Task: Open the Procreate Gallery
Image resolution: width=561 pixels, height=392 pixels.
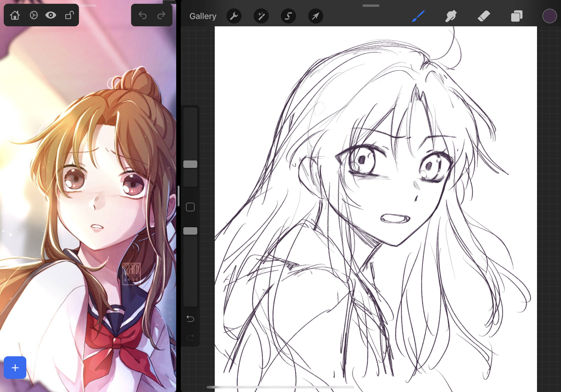Action: pos(203,16)
